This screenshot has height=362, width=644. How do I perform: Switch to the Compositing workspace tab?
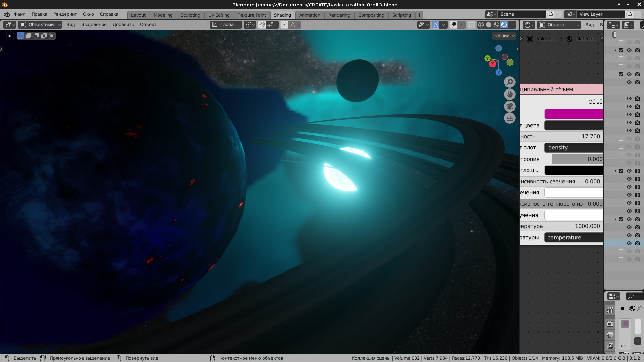tap(371, 15)
